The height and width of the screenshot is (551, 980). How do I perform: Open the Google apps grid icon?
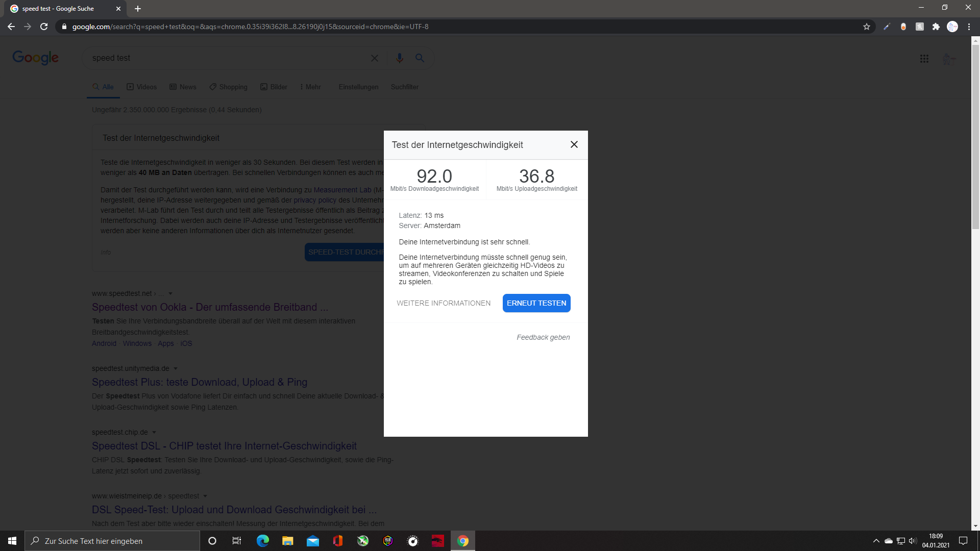point(924,59)
